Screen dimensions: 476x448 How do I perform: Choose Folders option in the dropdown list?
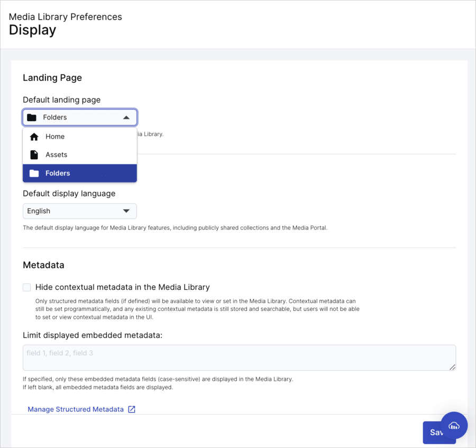58,173
